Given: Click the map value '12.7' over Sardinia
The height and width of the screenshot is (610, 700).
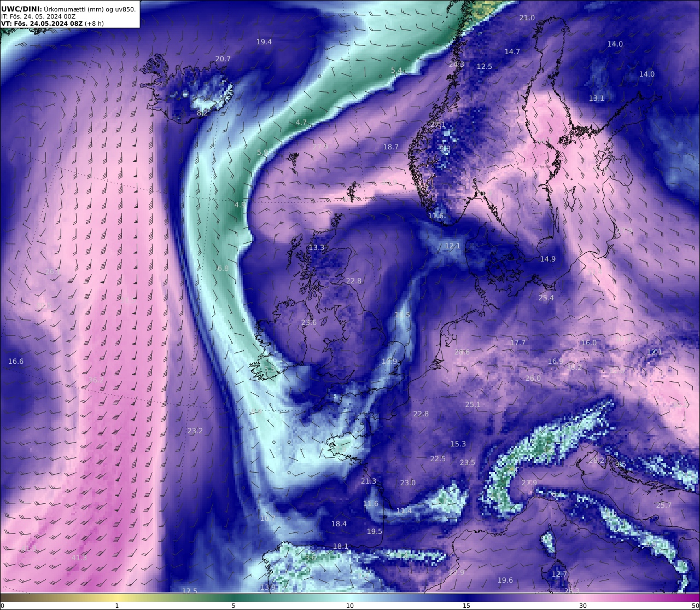Looking at the screenshot, I should pos(559,574).
